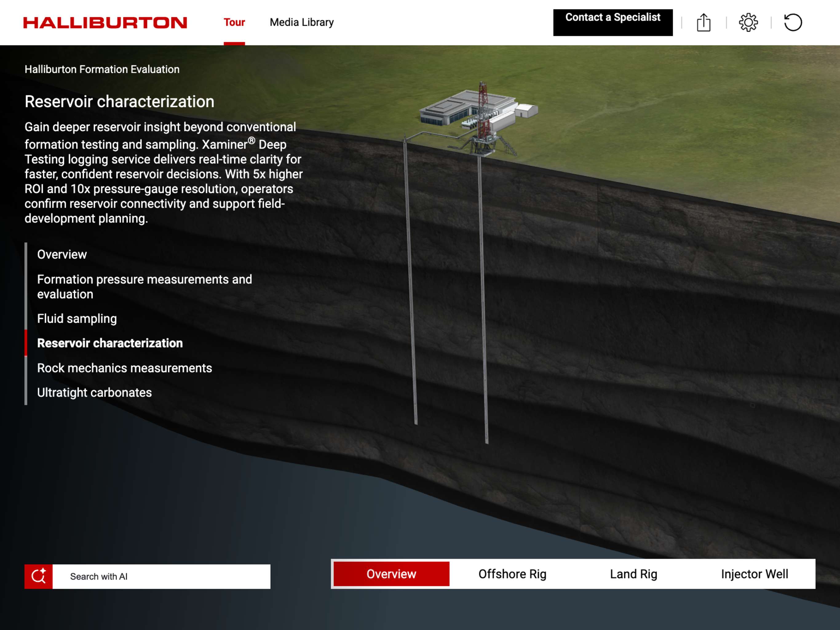Select Overview in the topic list
The width and height of the screenshot is (840, 630).
(x=62, y=254)
